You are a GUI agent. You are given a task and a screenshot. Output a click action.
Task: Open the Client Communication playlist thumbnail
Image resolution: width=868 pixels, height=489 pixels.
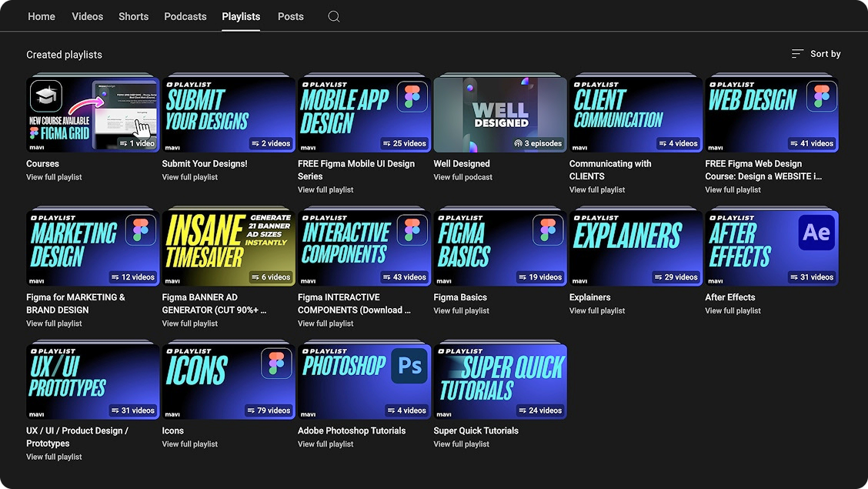(x=636, y=116)
